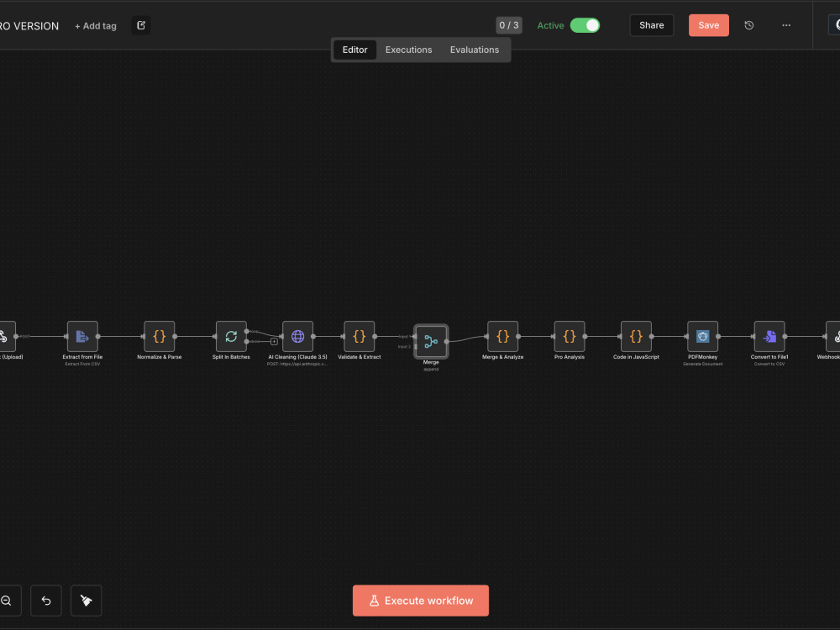The width and height of the screenshot is (840, 630).
Task: Select the Code in JavaScript node
Action: point(636,337)
